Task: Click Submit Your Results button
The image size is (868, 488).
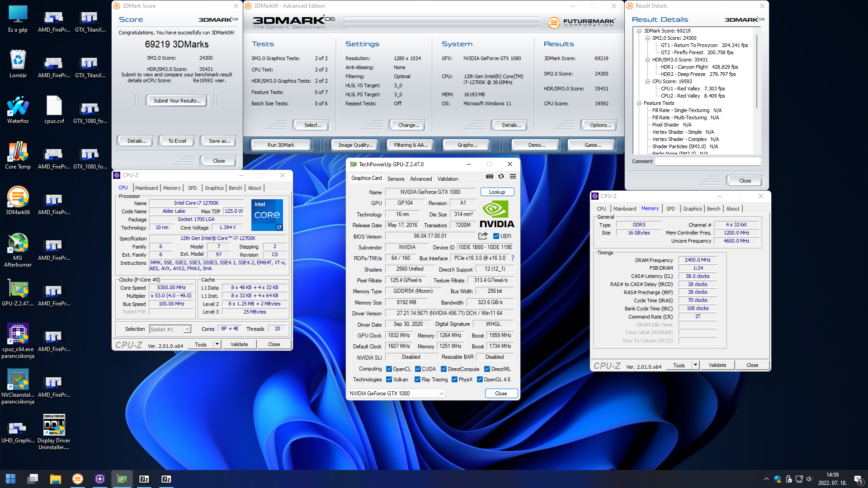Action: tap(177, 101)
